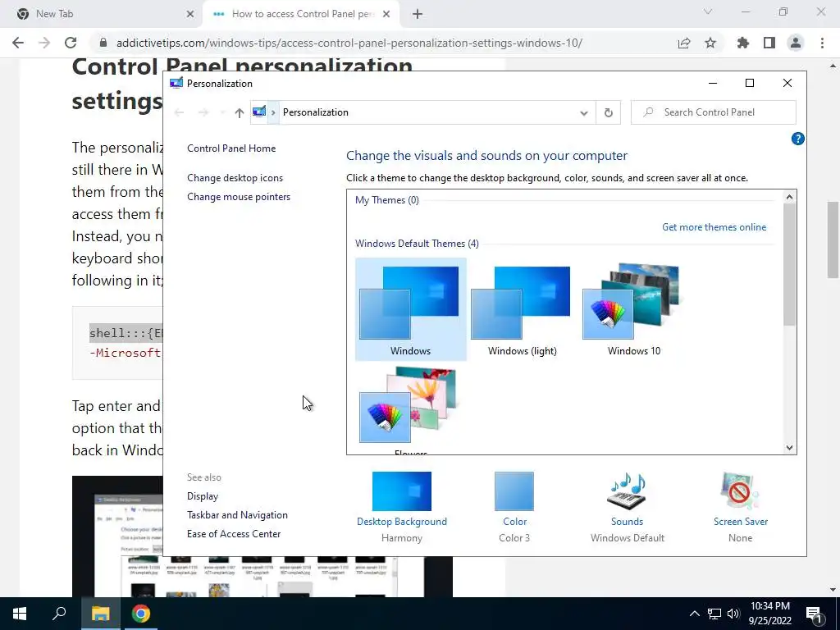Select the Windows (light) theme
Screen dimensions: 840x630
tap(522, 309)
